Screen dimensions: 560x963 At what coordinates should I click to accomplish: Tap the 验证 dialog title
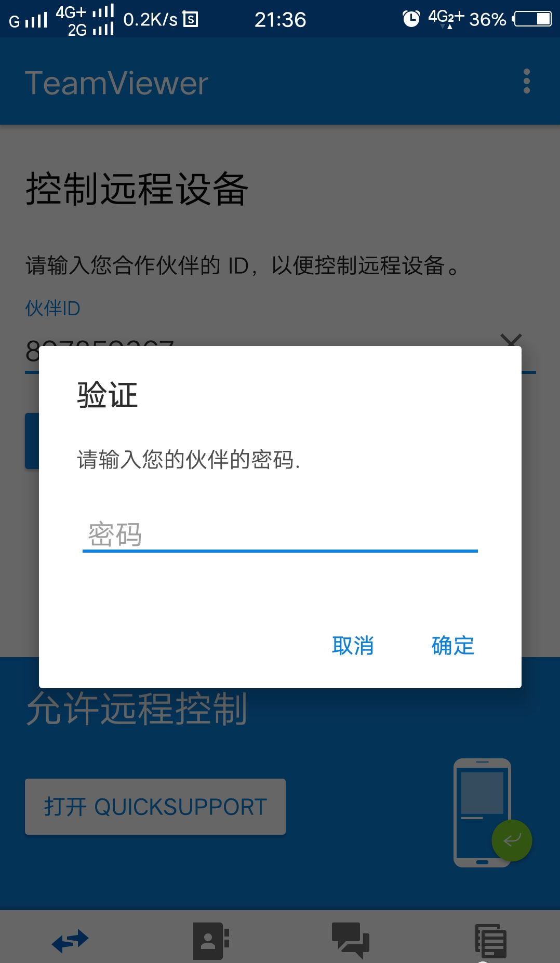tap(108, 395)
